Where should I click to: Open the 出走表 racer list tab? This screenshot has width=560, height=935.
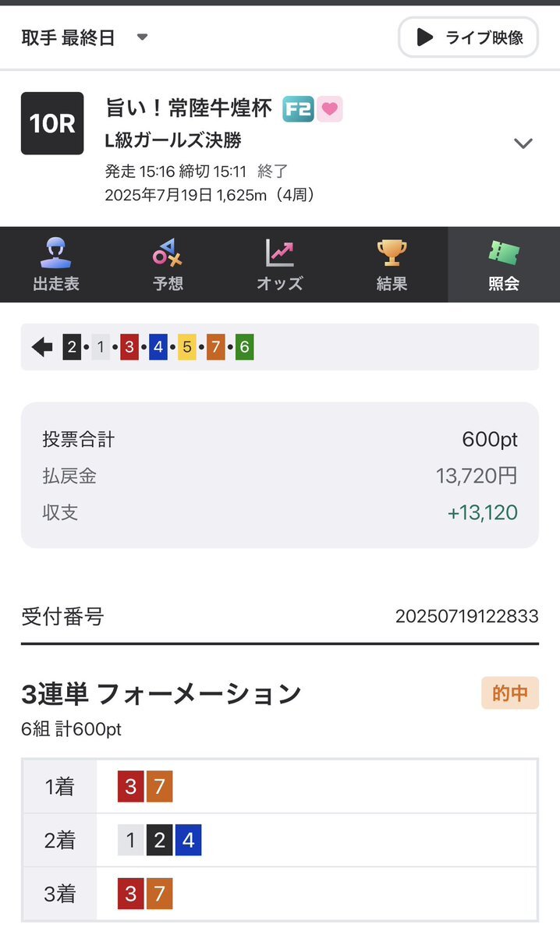56,264
